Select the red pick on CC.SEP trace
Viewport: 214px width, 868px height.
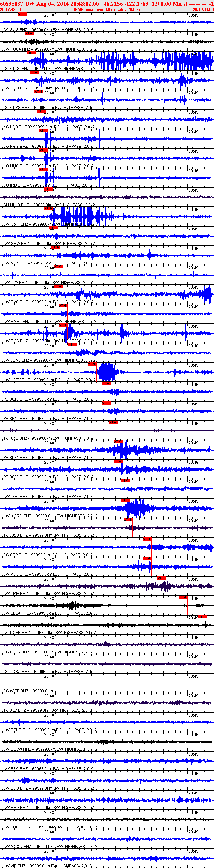point(147,539)
